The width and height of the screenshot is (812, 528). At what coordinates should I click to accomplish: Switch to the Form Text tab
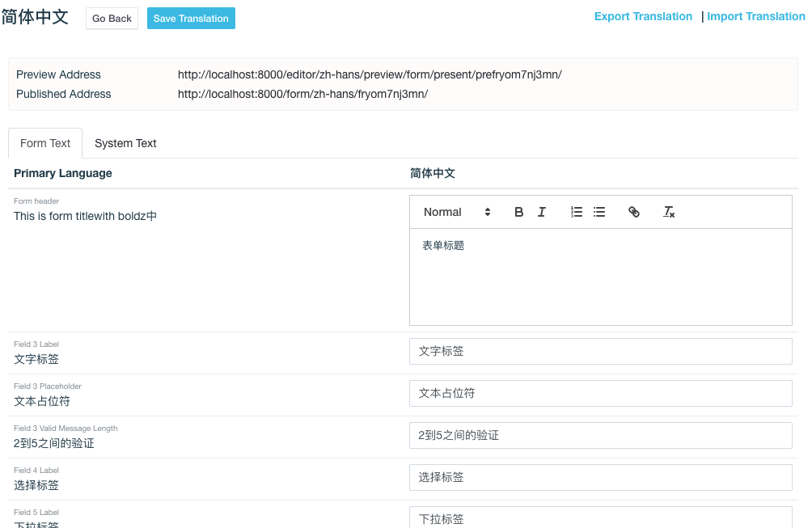click(x=44, y=143)
